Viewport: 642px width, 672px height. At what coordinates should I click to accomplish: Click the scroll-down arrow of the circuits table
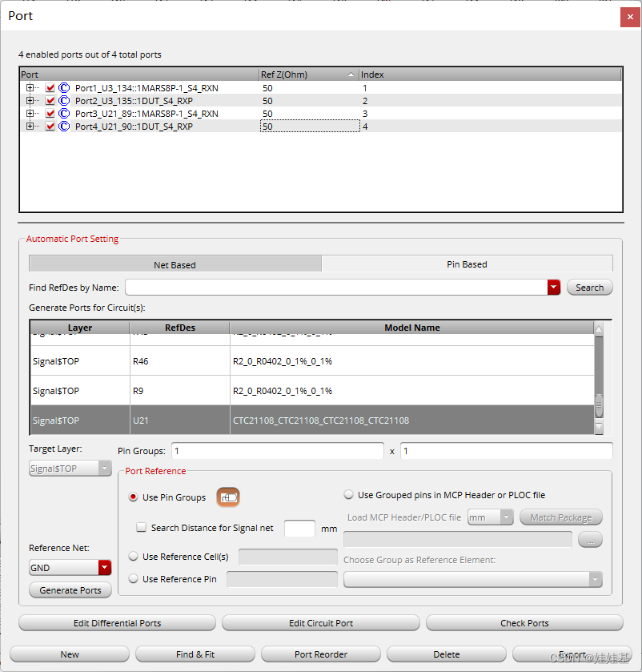(598, 425)
